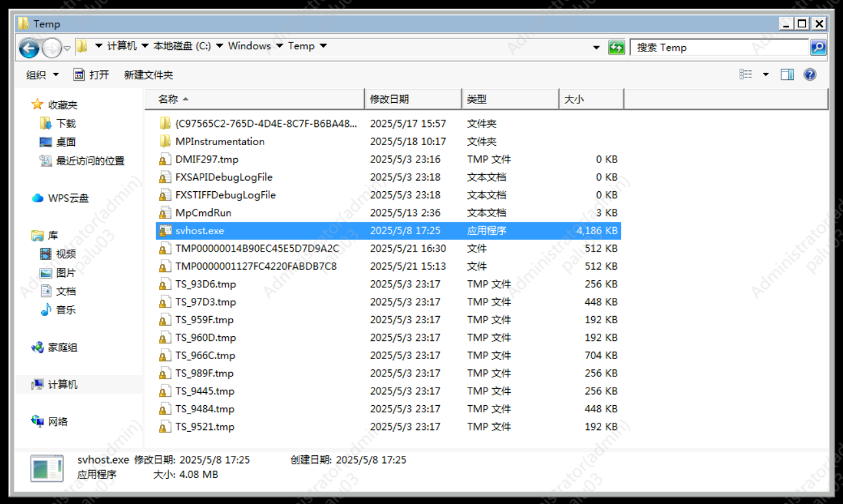
Task: Click the dropdown arrow after Windows in path
Action: (x=279, y=46)
